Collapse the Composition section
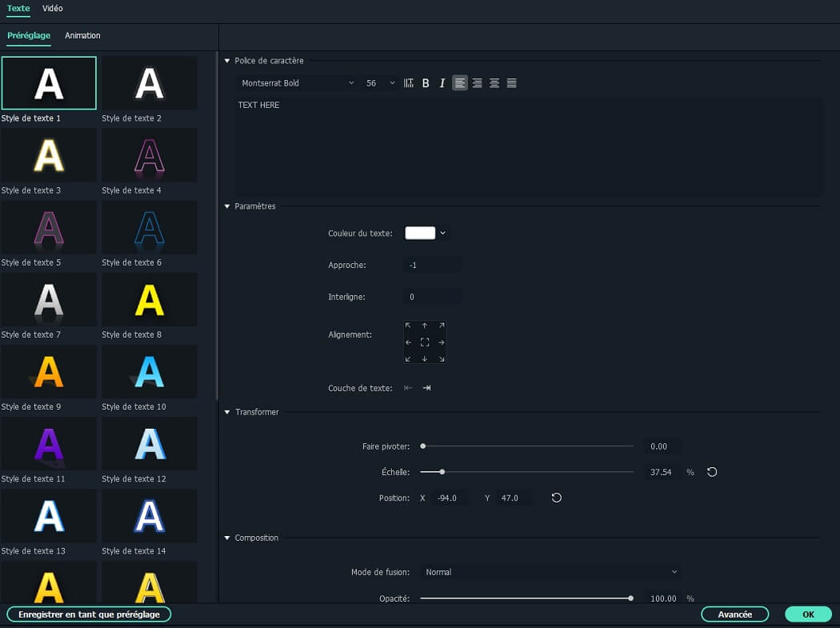 click(227, 538)
